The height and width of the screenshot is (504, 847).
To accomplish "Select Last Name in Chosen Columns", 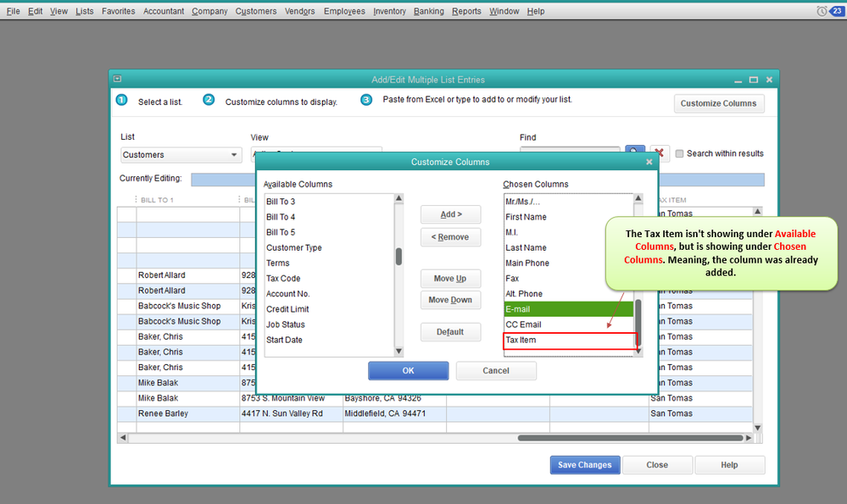I will pos(568,247).
